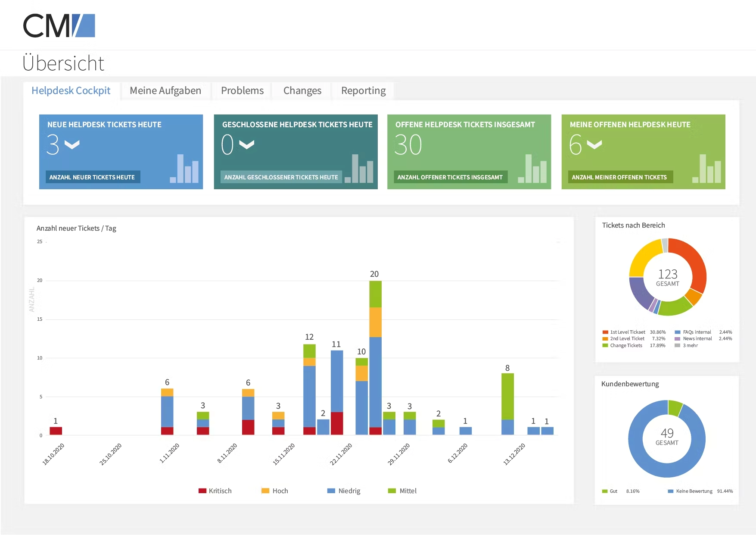Click bar chart icon in Meine Offenen Helpdesk tile

(706, 169)
